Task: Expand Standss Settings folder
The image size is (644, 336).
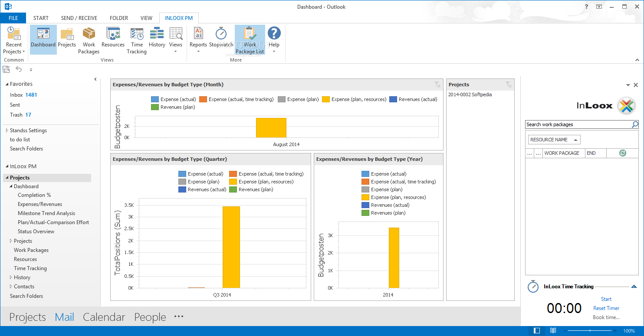Action: pos(7,130)
